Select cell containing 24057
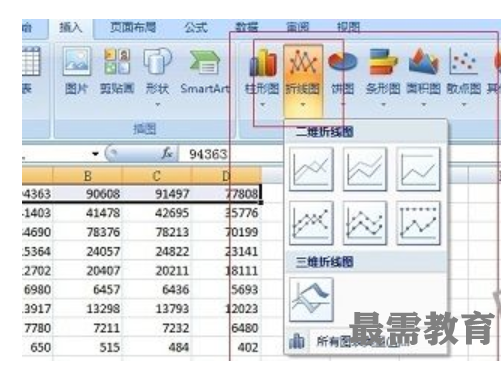 click(x=87, y=251)
